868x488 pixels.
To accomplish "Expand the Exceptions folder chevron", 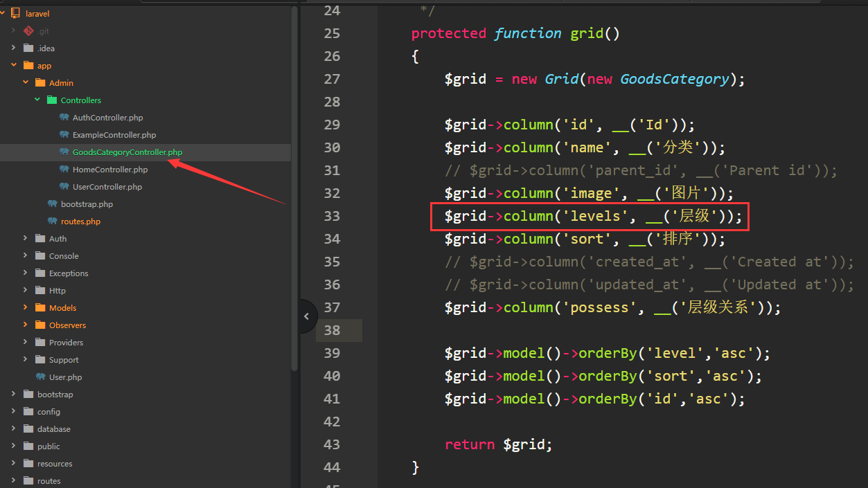I will point(26,273).
